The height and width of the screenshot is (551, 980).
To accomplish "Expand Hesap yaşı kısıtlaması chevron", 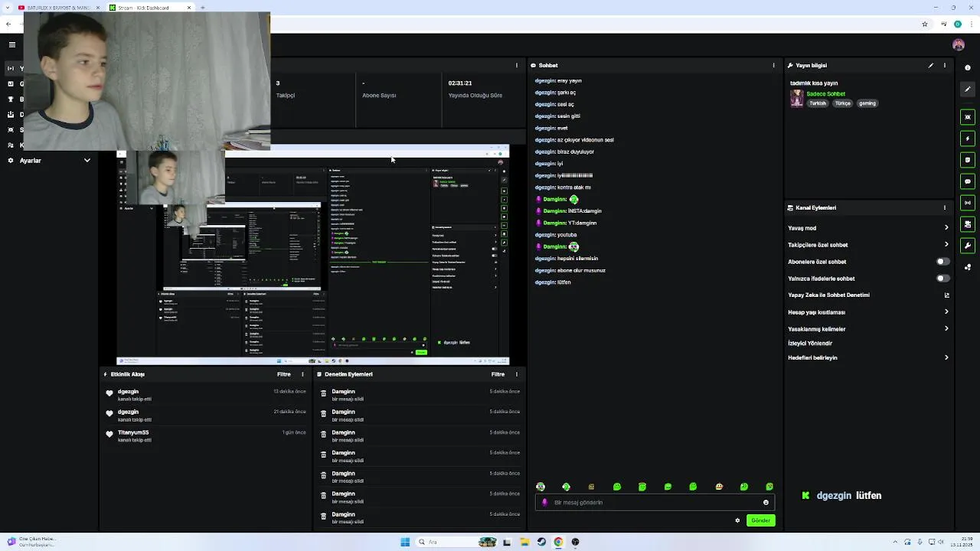I will coord(946,312).
